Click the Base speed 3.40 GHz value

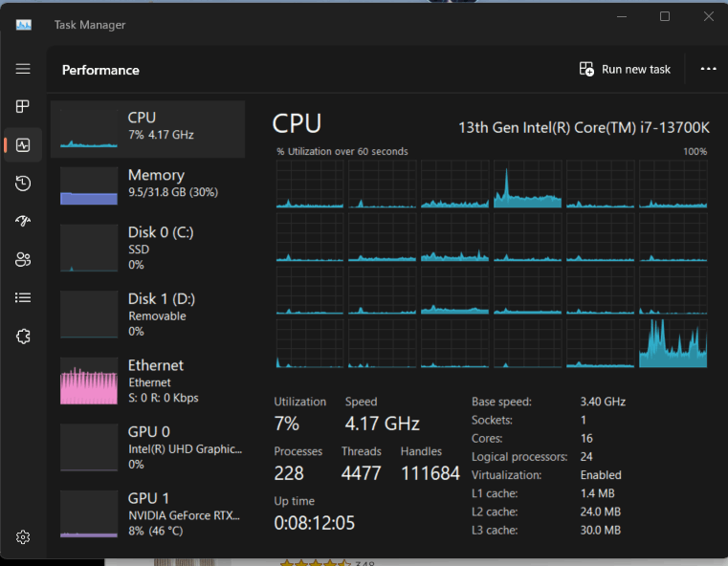tap(603, 402)
